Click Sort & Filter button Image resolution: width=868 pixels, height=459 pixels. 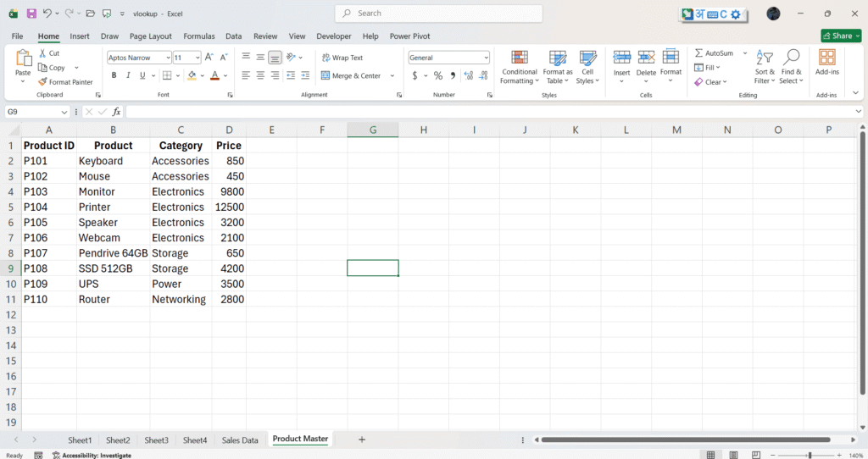click(765, 66)
